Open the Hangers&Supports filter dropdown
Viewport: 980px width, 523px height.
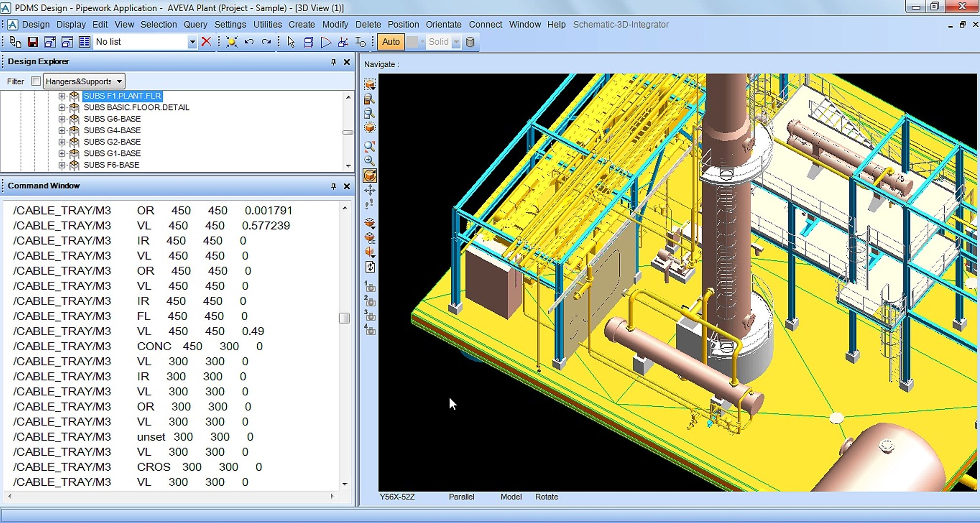[84, 81]
